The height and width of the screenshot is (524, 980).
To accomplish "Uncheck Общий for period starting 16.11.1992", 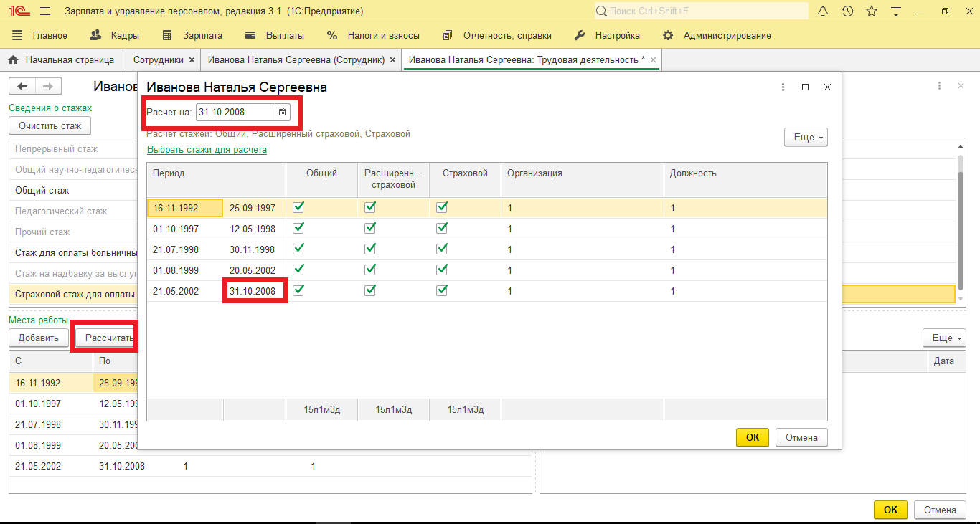I will point(298,207).
